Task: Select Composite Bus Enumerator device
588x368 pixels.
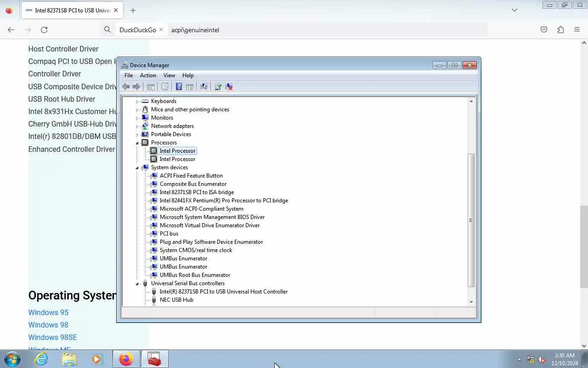Action: pos(193,184)
